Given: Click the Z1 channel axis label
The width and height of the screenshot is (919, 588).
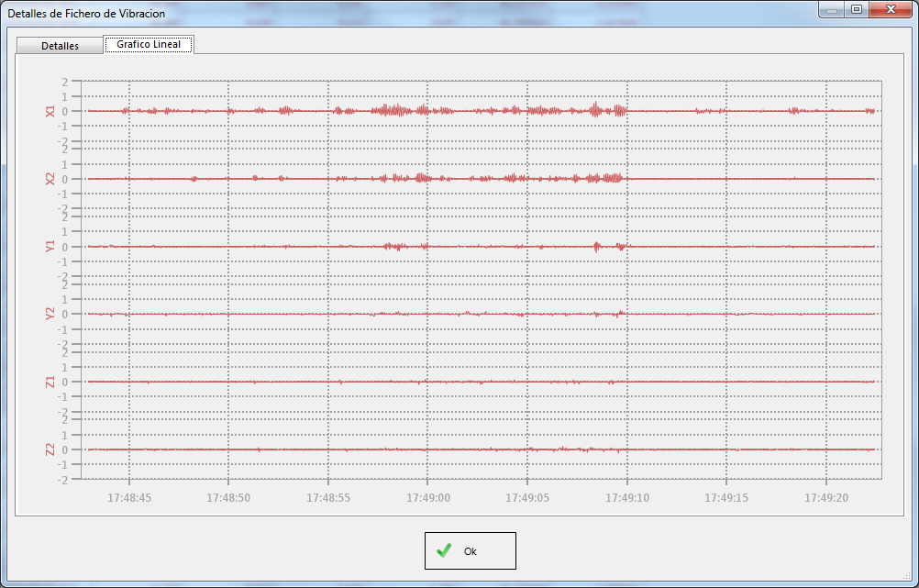Looking at the screenshot, I should pos(50,382).
